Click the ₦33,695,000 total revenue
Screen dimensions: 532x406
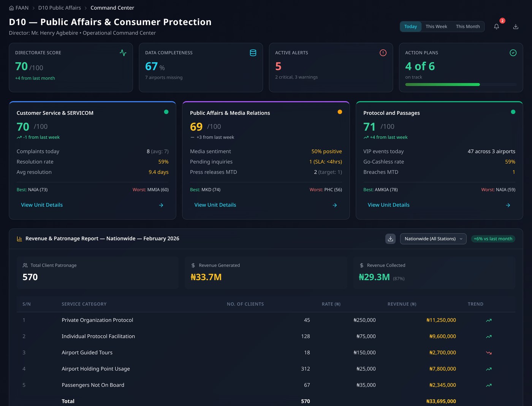[x=441, y=401]
